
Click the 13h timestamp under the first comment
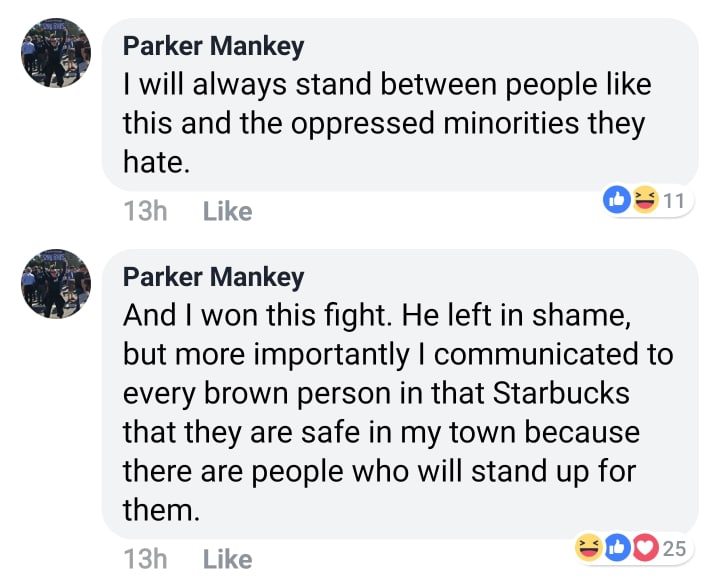point(145,211)
